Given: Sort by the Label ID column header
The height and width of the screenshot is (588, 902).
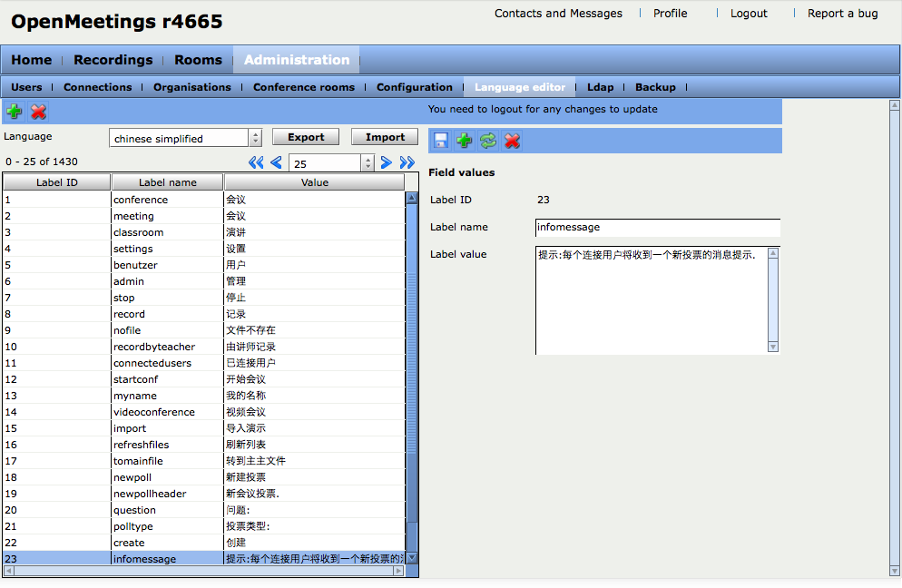Looking at the screenshot, I should [57, 182].
